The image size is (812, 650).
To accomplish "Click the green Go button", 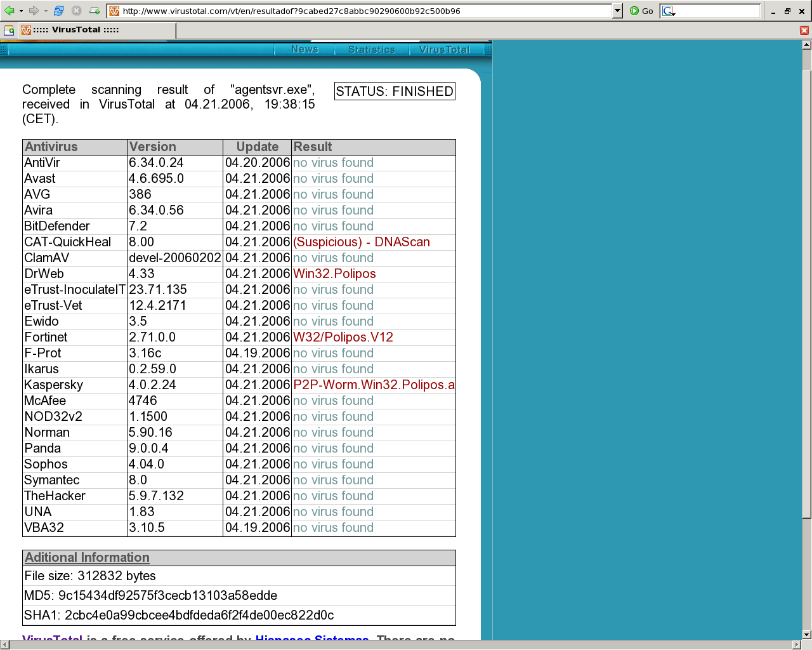I will pyautogui.click(x=641, y=11).
